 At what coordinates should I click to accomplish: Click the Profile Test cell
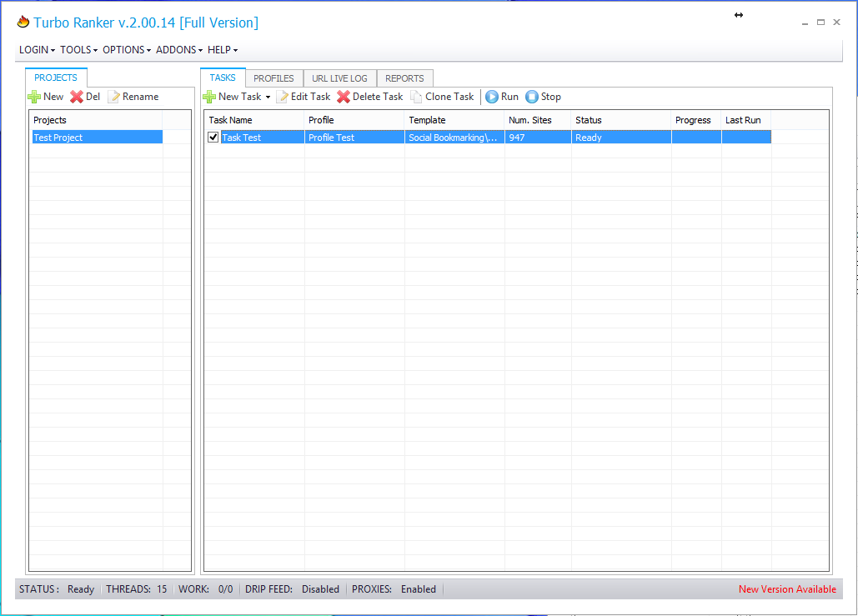(354, 138)
